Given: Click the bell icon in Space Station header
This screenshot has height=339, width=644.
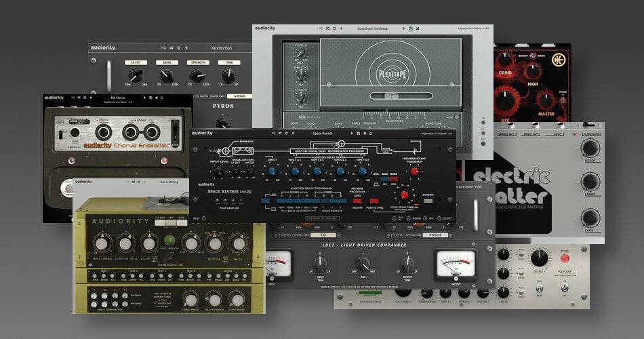Looking at the screenshot, I should (370, 134).
